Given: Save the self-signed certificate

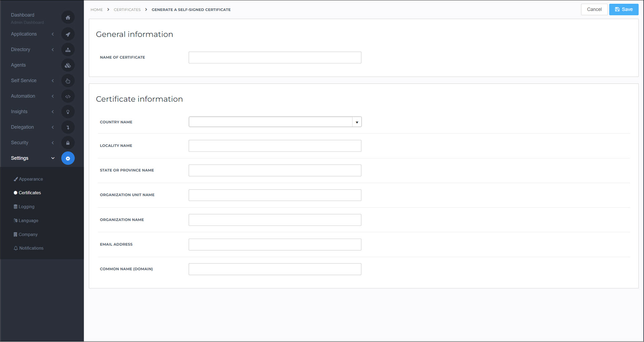Looking at the screenshot, I should click(x=624, y=9).
